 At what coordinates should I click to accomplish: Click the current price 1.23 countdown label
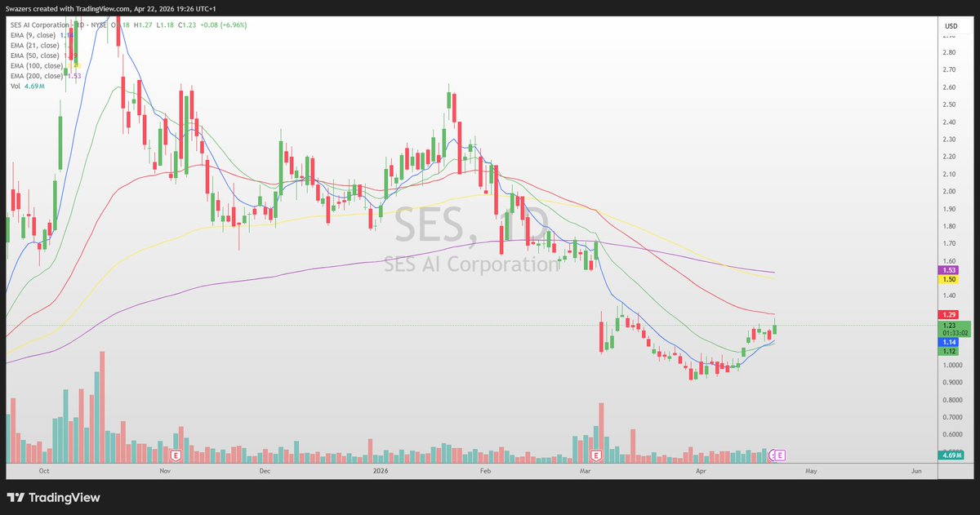pyautogui.click(x=955, y=329)
